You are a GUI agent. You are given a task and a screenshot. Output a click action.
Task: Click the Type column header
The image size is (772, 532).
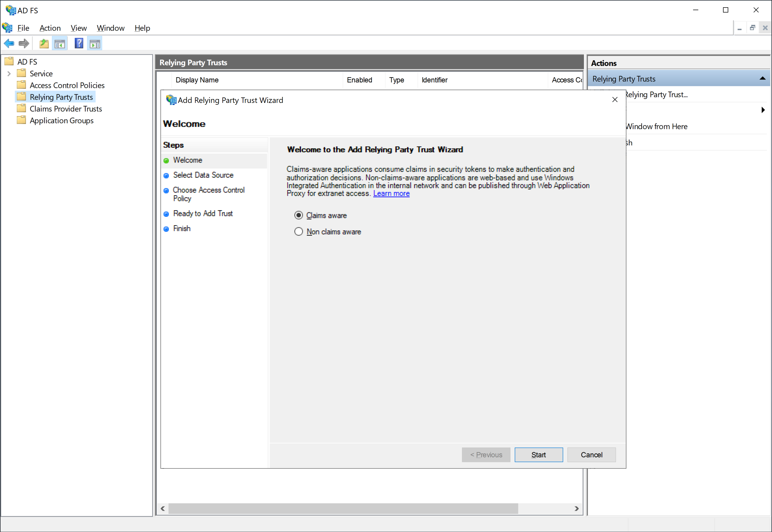(x=401, y=80)
